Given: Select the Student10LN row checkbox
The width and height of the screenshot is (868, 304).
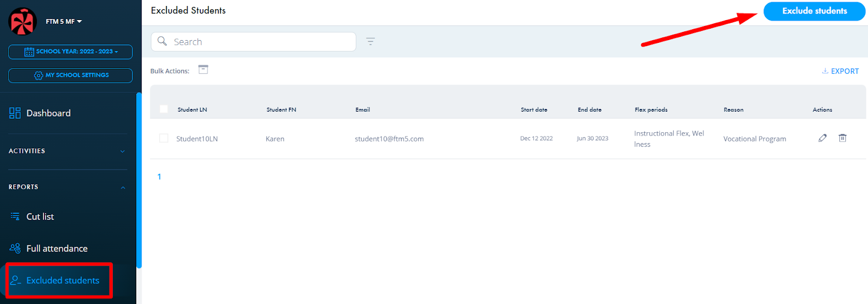Looking at the screenshot, I should pyautogui.click(x=164, y=138).
